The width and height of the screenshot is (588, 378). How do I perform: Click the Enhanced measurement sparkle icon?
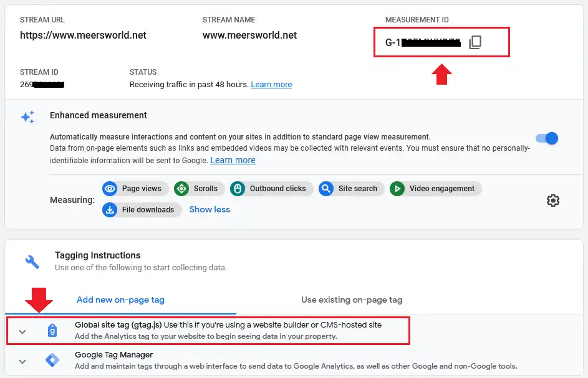[x=28, y=117]
